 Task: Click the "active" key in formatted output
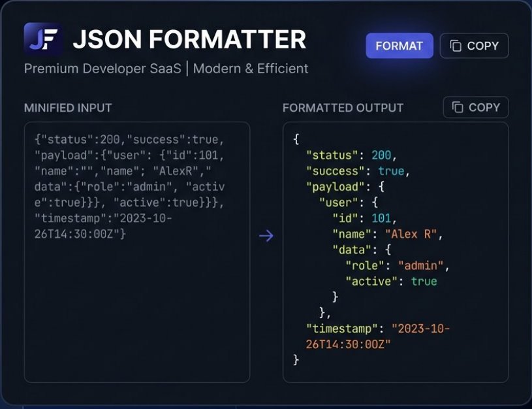click(371, 282)
